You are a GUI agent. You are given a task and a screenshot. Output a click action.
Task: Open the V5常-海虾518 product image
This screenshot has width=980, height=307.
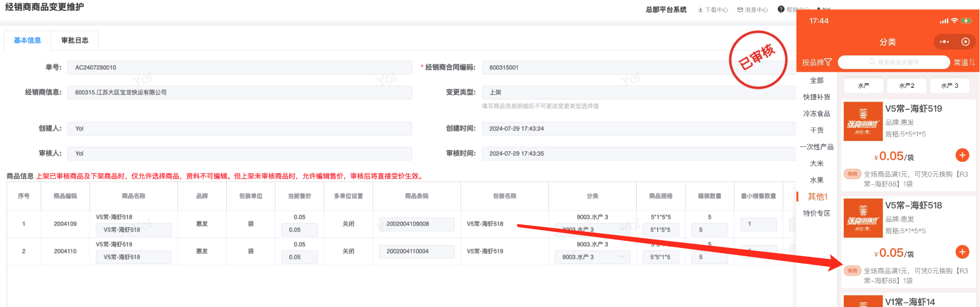point(863,218)
